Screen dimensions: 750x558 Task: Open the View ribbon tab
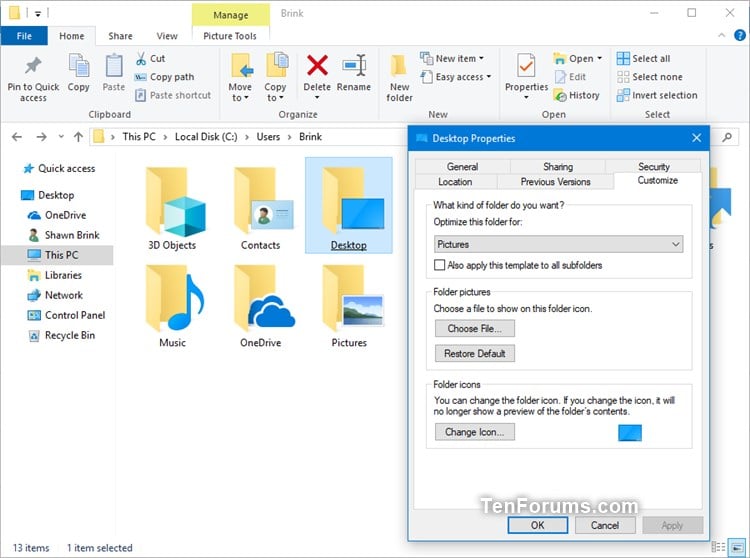[x=167, y=36]
